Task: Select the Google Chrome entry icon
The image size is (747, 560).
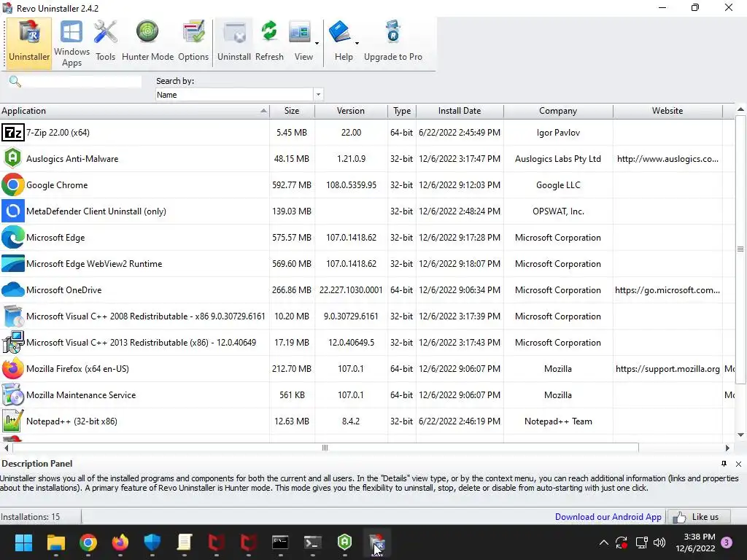Action: pos(13,184)
